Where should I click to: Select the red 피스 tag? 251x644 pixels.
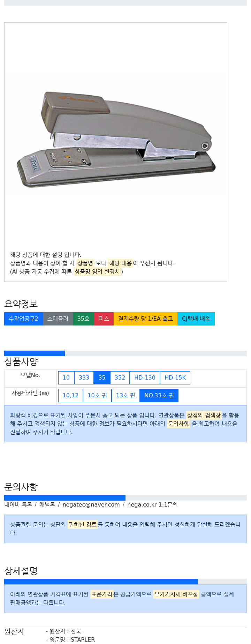(104, 319)
